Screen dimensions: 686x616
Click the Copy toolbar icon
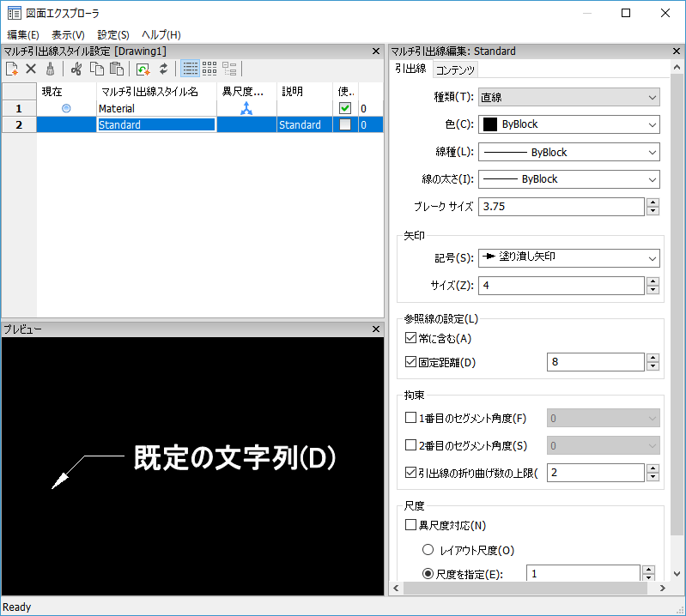click(x=97, y=69)
